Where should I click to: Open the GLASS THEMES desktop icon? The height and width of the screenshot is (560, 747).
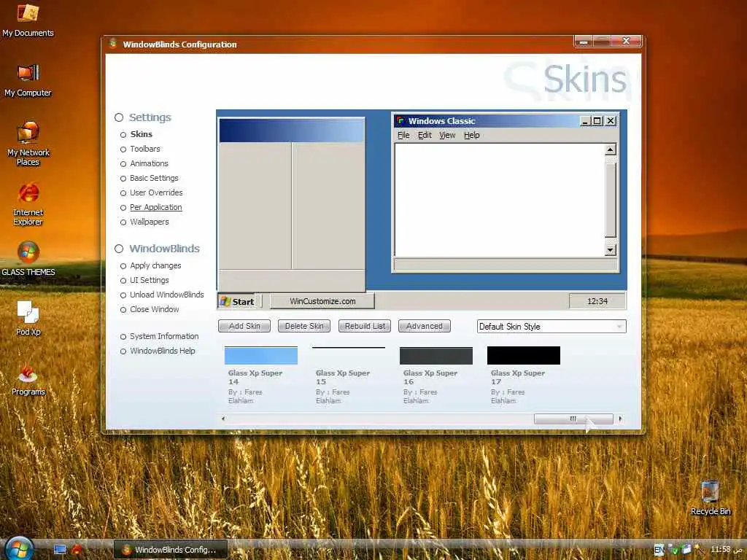(28, 258)
